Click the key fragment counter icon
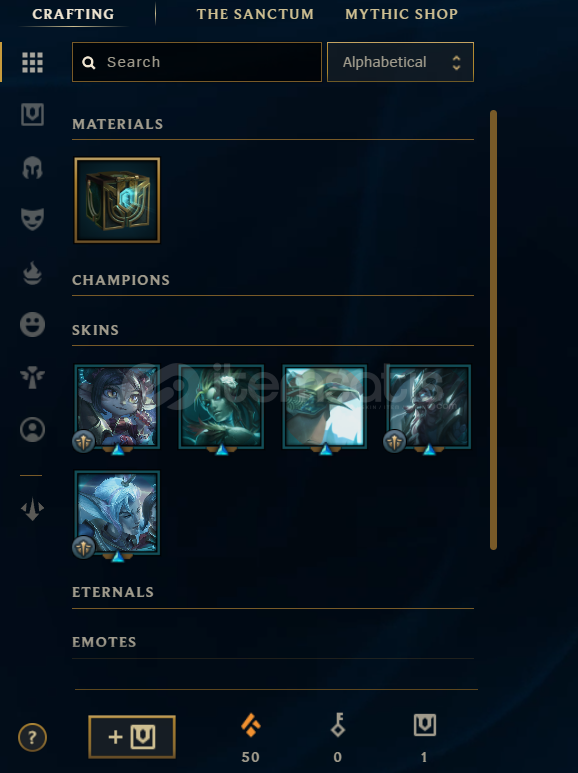Screen dimensions: 578x773 tap(338, 725)
